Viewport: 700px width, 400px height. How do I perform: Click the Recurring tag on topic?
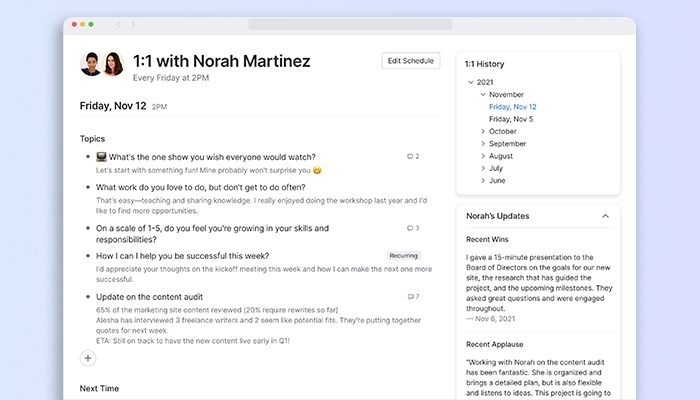(x=403, y=256)
